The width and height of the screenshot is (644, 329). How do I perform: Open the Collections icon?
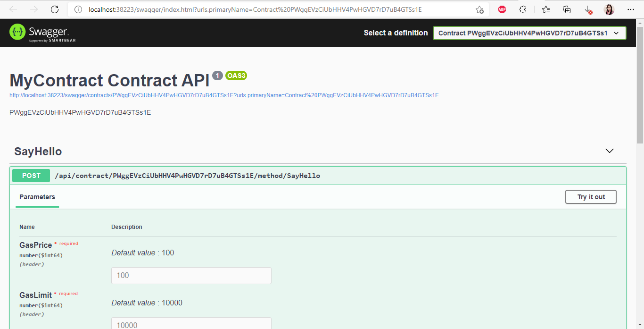566,9
